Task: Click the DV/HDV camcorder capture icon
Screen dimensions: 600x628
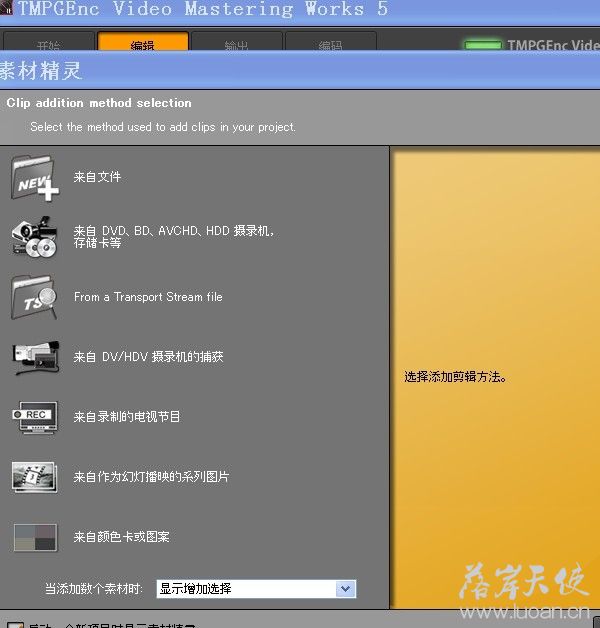Action: click(36, 357)
